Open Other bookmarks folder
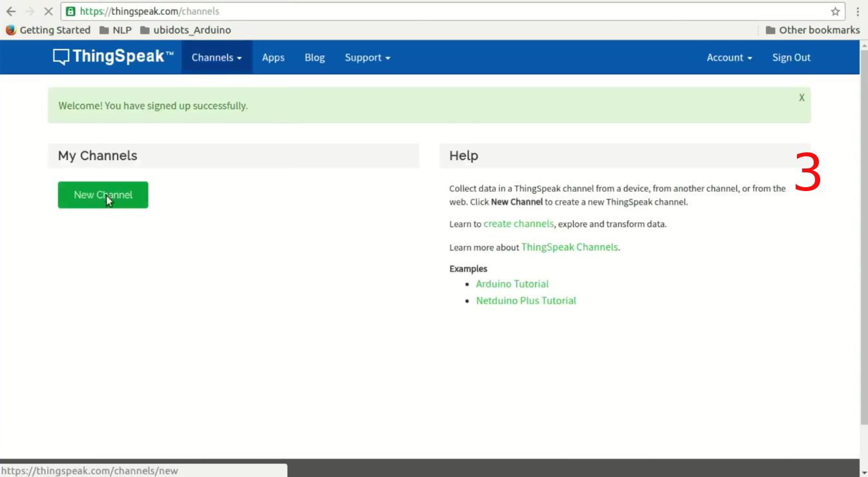Viewport: 868px width, 477px height. coord(812,30)
